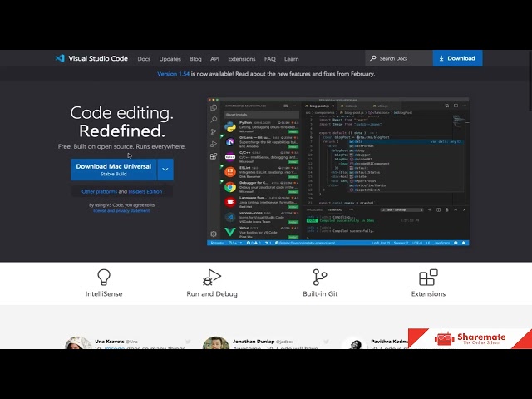
Task: Click the Search Docs input field
Action: point(399,58)
